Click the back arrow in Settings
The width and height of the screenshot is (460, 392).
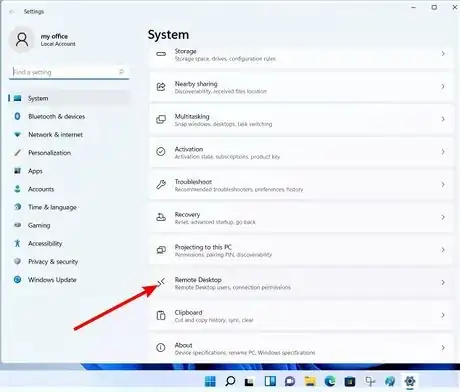(12, 12)
